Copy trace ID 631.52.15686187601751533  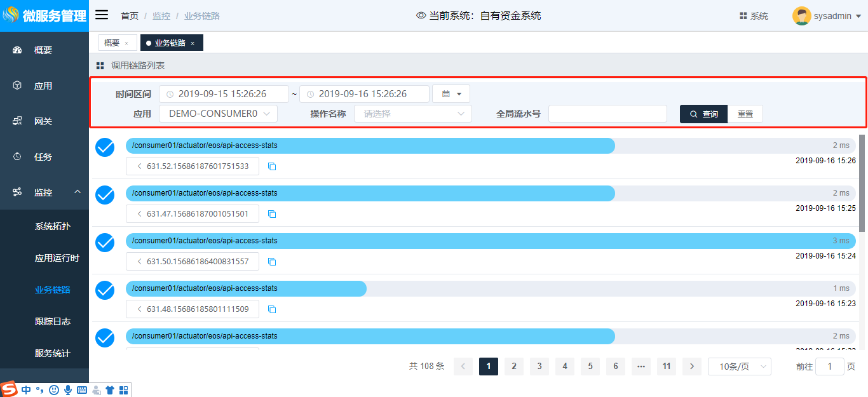272,166
